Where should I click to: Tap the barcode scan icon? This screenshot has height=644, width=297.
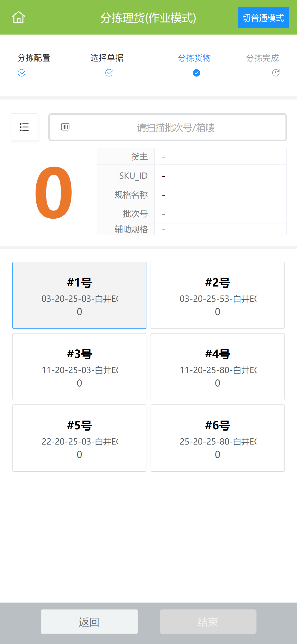pyautogui.click(x=65, y=127)
